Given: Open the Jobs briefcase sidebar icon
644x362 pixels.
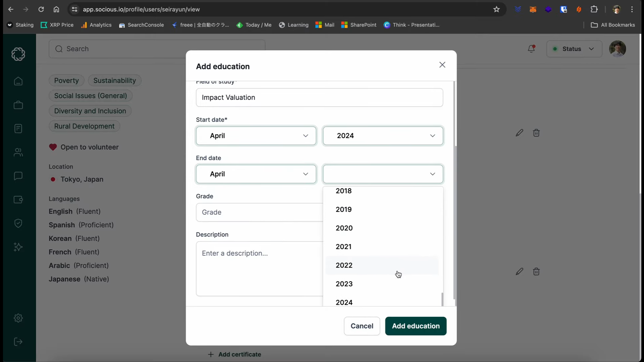Looking at the screenshot, I should tap(18, 105).
